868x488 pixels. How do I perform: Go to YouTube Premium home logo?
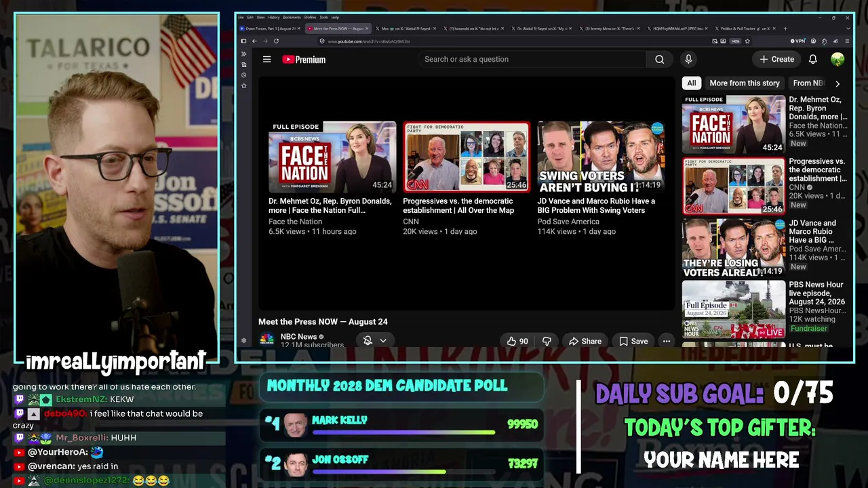pyautogui.click(x=304, y=60)
